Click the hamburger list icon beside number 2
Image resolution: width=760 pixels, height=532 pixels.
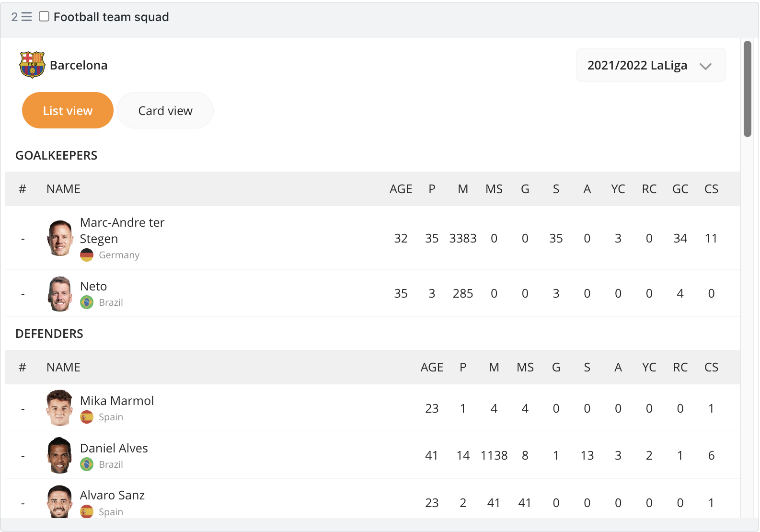point(27,17)
